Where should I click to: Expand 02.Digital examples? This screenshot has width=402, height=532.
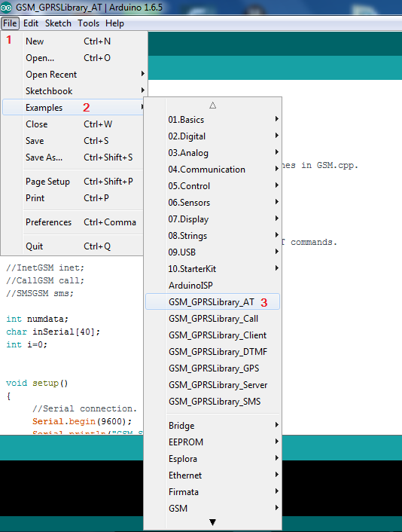tap(212, 136)
